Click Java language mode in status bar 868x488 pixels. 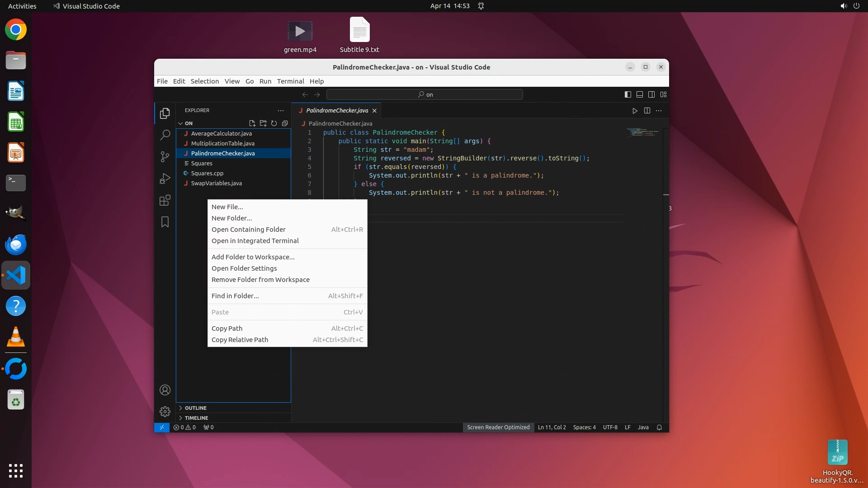[x=643, y=427]
